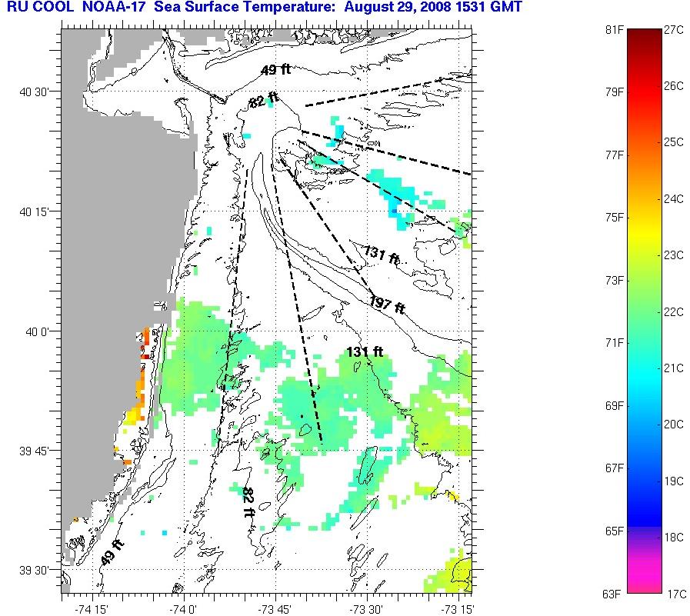
Task: Click the 22C Celsius label
Action: [x=674, y=312]
